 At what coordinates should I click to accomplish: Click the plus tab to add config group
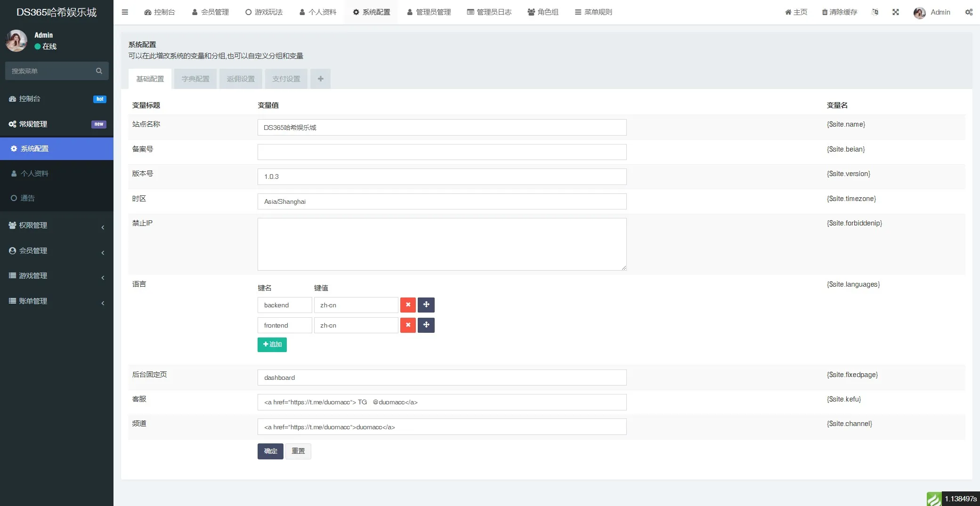point(320,79)
